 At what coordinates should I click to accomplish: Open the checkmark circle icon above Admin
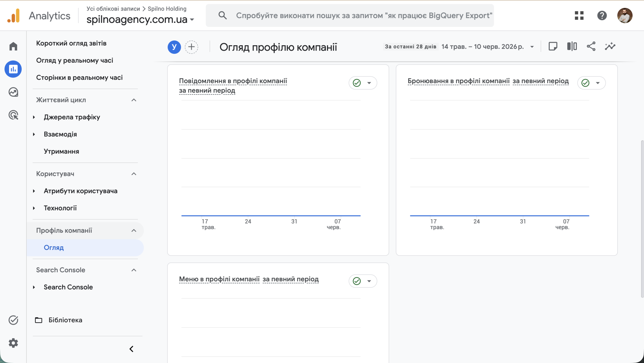(13, 320)
